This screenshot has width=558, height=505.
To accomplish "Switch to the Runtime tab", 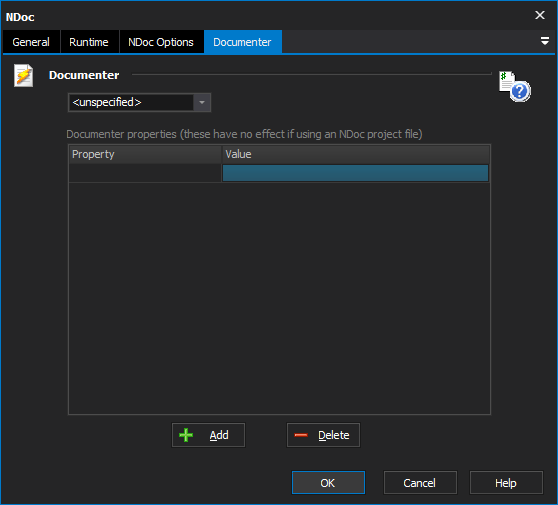I will coord(89,42).
